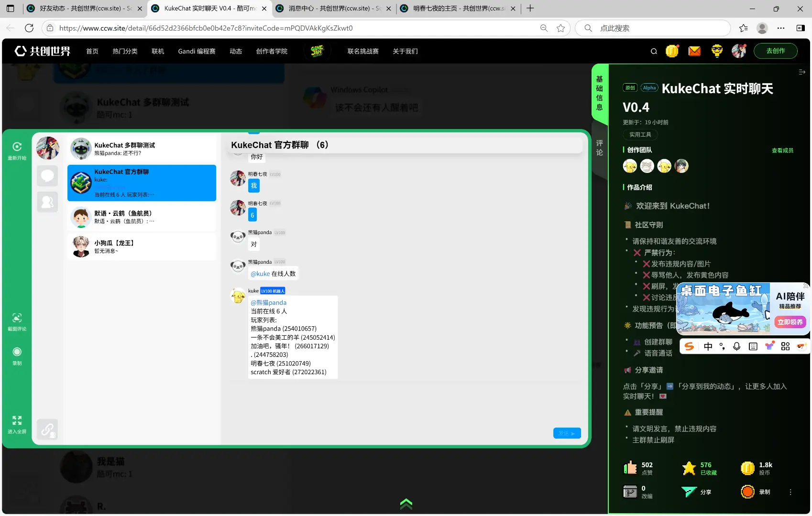812x516 pixels.
Task: Click 明春七夜 avatar next to message 6
Action: pyautogui.click(x=238, y=208)
